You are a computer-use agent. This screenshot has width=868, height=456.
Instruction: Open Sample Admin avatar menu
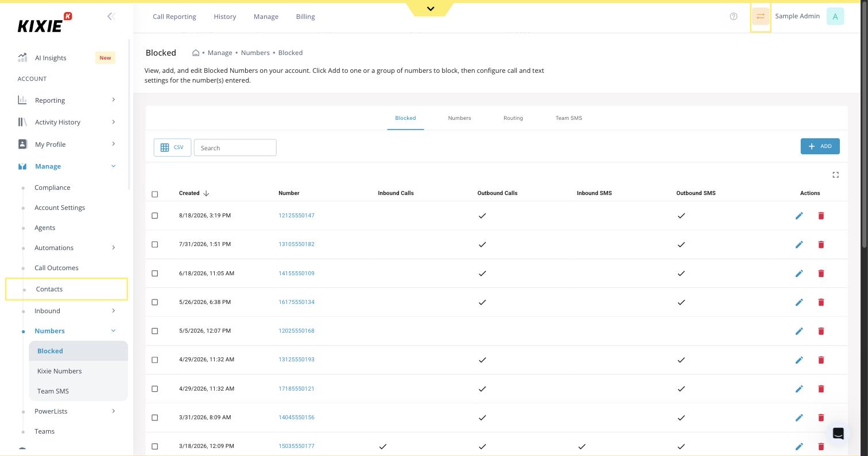click(x=835, y=16)
